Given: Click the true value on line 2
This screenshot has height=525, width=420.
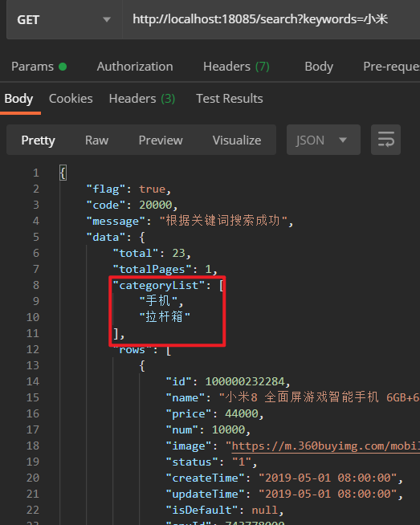Looking at the screenshot, I should click(152, 189).
